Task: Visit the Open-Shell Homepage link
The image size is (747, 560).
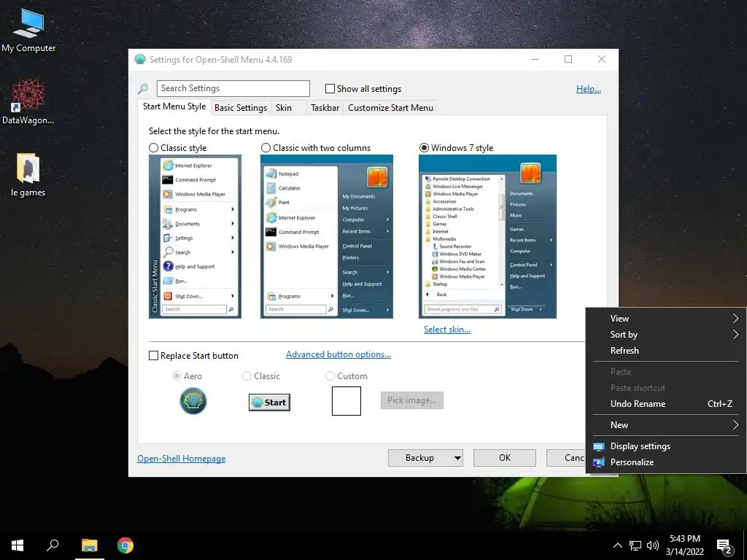Action: pos(182,459)
